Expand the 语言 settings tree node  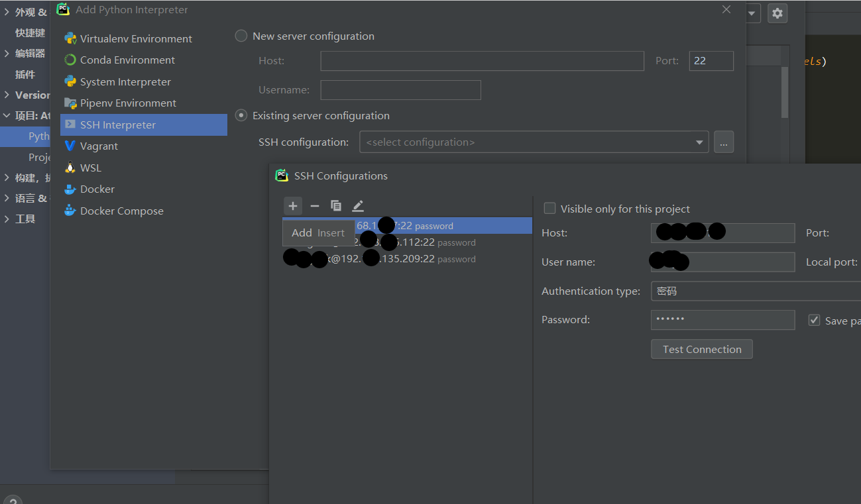(x=7, y=198)
